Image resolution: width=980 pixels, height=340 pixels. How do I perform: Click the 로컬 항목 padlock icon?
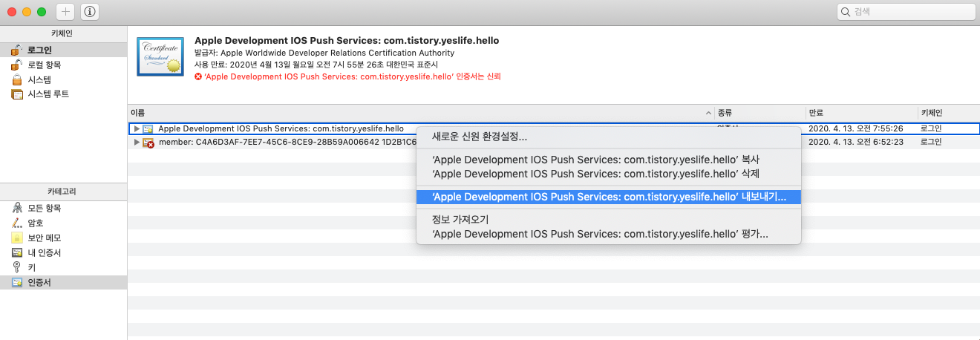pyautogui.click(x=17, y=65)
